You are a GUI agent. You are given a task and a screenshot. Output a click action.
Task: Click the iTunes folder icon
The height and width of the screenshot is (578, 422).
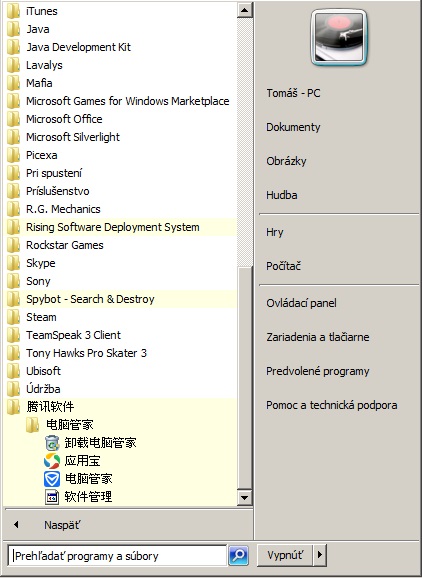click(x=14, y=11)
